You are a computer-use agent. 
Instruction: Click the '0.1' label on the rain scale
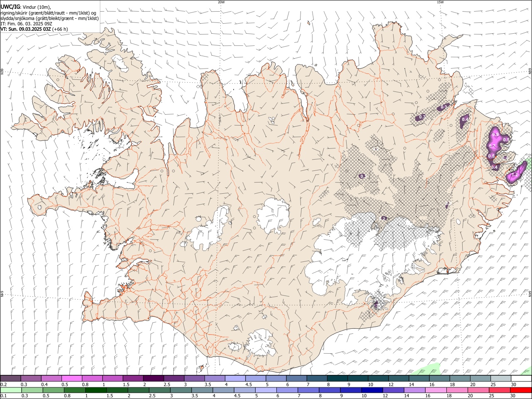coord(3,396)
